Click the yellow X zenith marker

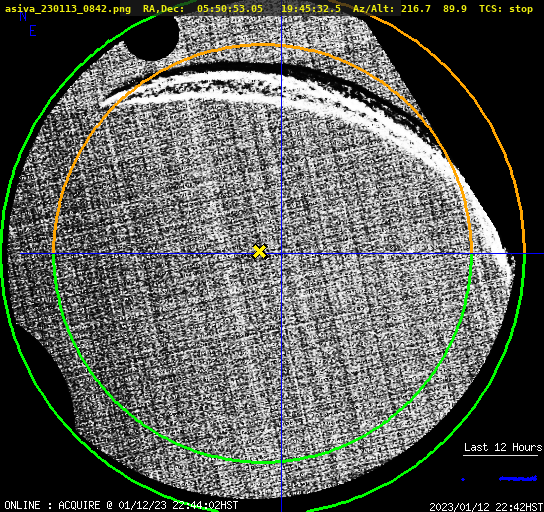coord(260,252)
